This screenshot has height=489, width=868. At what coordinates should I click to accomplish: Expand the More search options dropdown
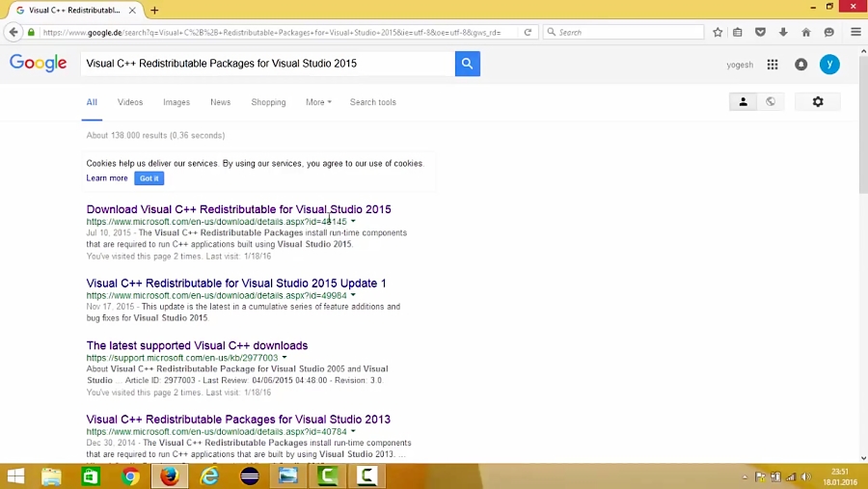tap(318, 102)
